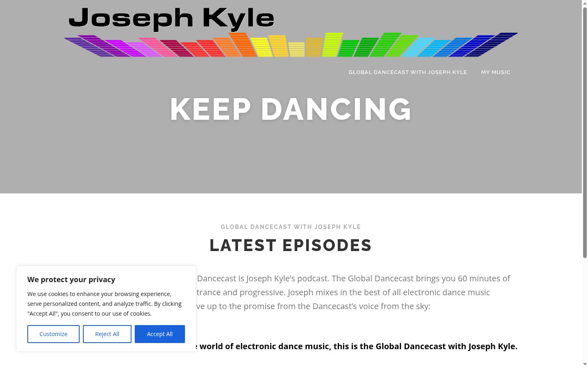Click scrollbar down arrow
Image resolution: width=588 pixels, height=368 pixels.
[x=585, y=364]
